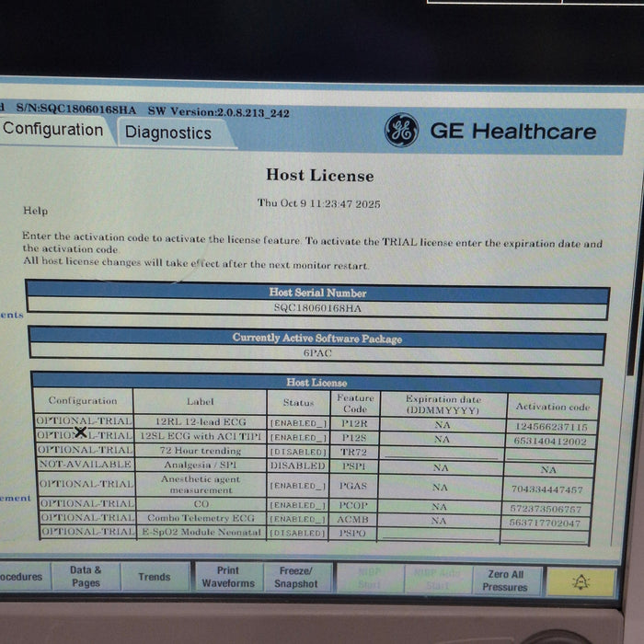Open the Configuration tab
This screenshot has width=644, height=644.
53,130
